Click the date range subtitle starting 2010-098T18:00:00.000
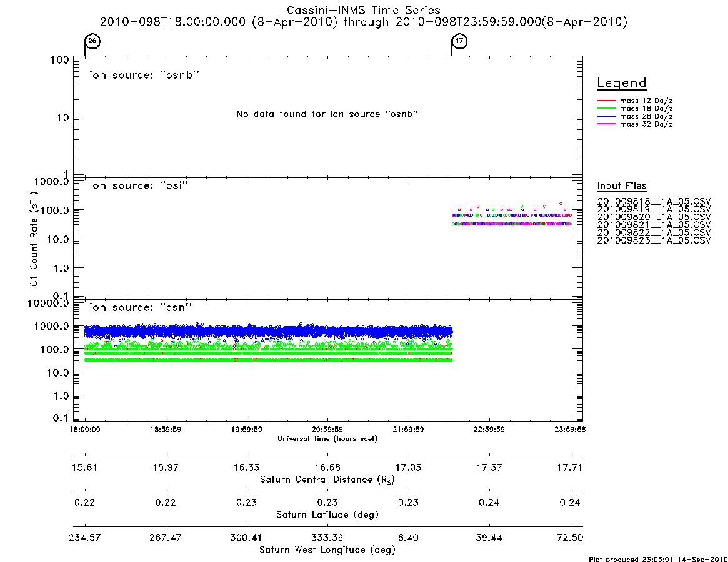The height and width of the screenshot is (562, 728). [364, 22]
